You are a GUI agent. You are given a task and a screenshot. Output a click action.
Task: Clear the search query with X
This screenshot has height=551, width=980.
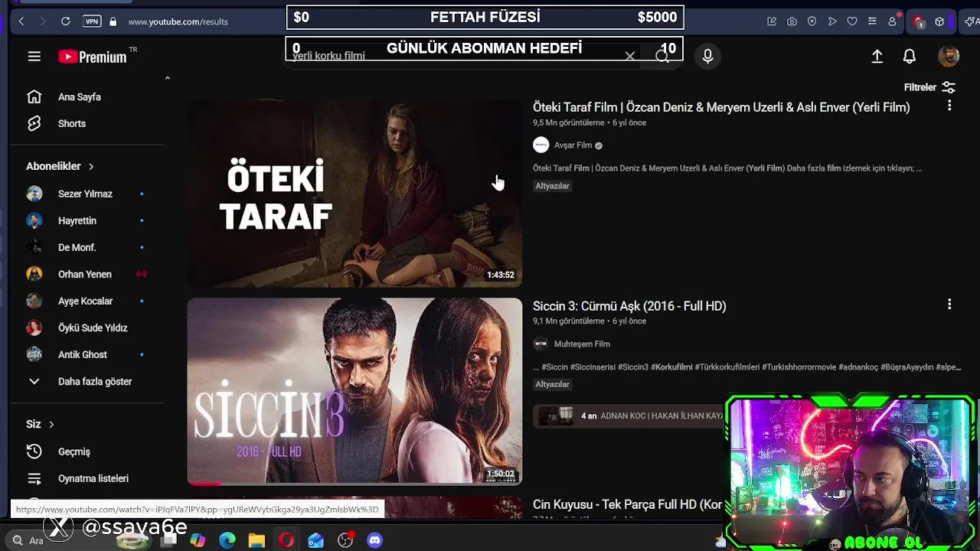[x=629, y=57]
